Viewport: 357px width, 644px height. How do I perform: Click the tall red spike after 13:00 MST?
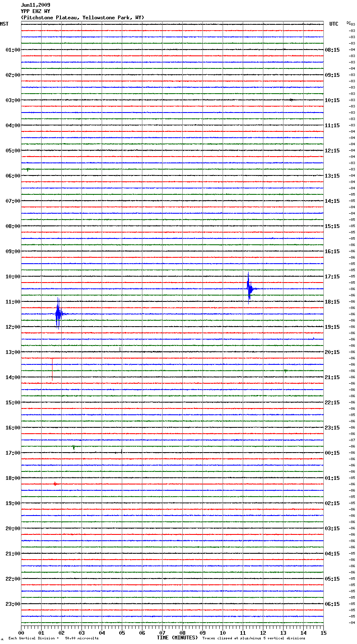(52, 369)
